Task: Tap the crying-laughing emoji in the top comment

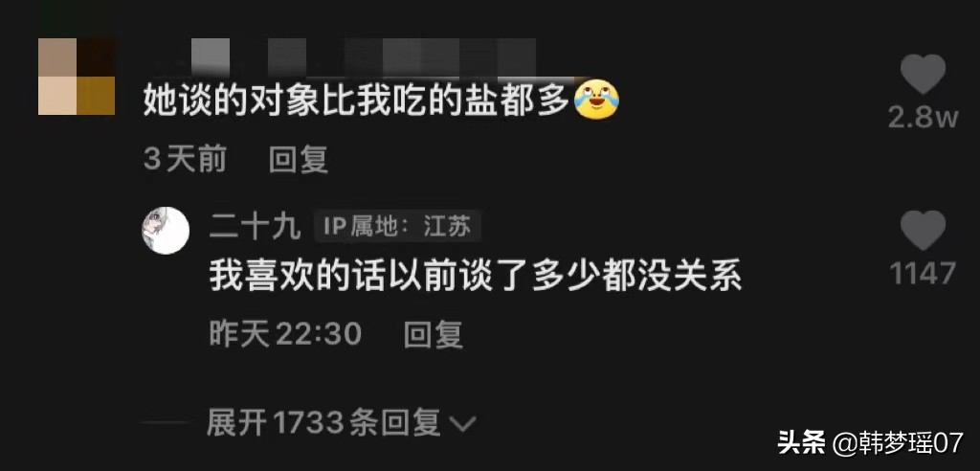Action: 596,101
